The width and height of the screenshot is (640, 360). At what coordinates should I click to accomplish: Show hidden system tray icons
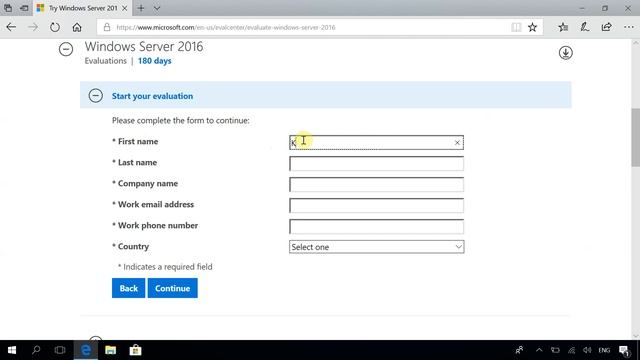539,350
